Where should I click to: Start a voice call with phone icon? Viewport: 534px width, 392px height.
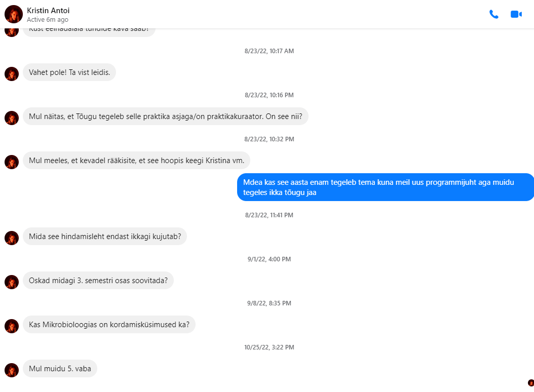pos(494,14)
